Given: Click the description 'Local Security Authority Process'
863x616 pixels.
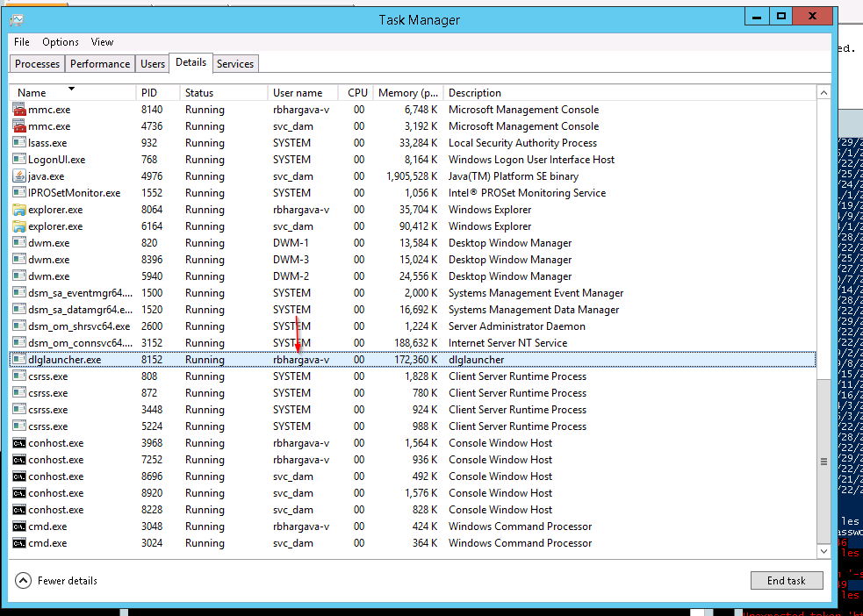Looking at the screenshot, I should [x=523, y=143].
